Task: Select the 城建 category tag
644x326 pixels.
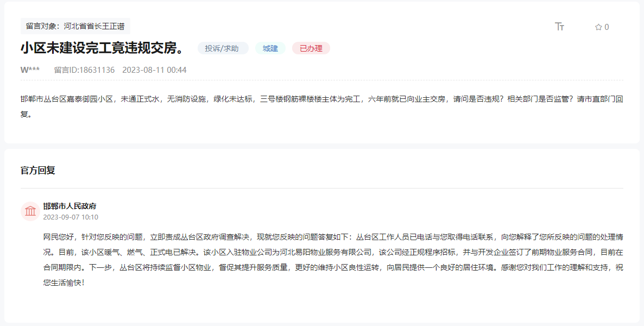Action: click(270, 48)
